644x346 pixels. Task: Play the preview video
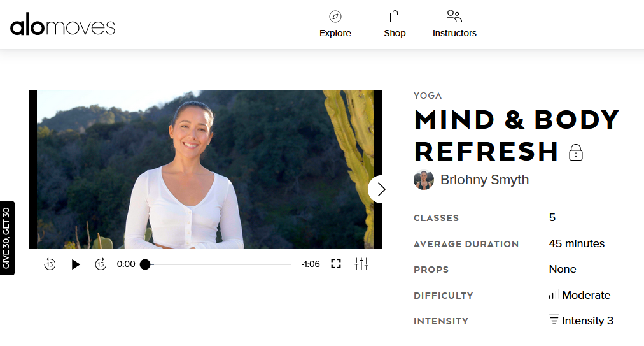point(75,264)
